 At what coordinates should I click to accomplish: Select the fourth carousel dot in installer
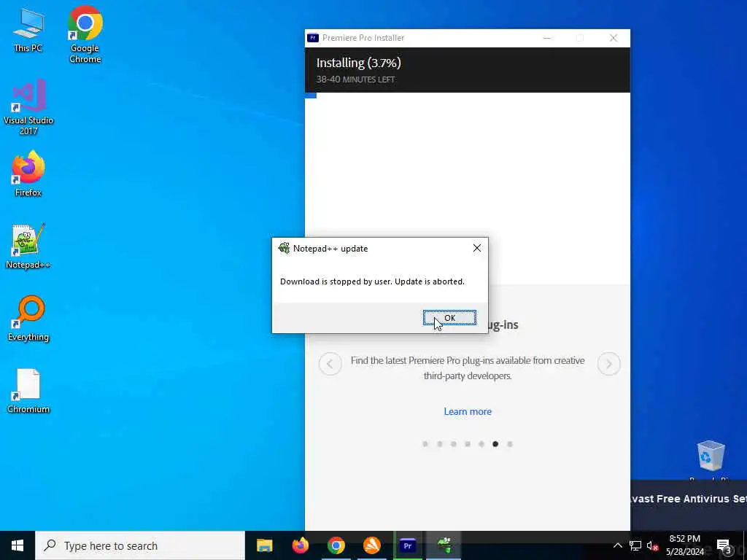pyautogui.click(x=468, y=444)
